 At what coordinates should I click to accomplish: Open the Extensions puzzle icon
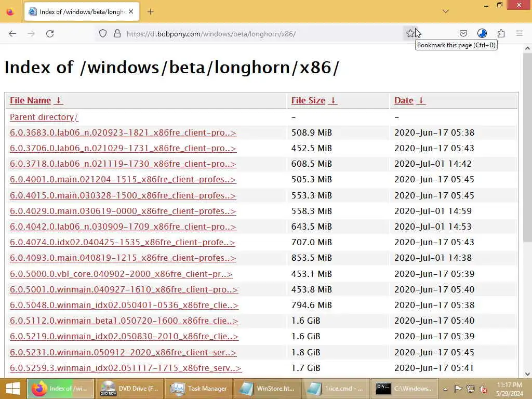coord(501,33)
